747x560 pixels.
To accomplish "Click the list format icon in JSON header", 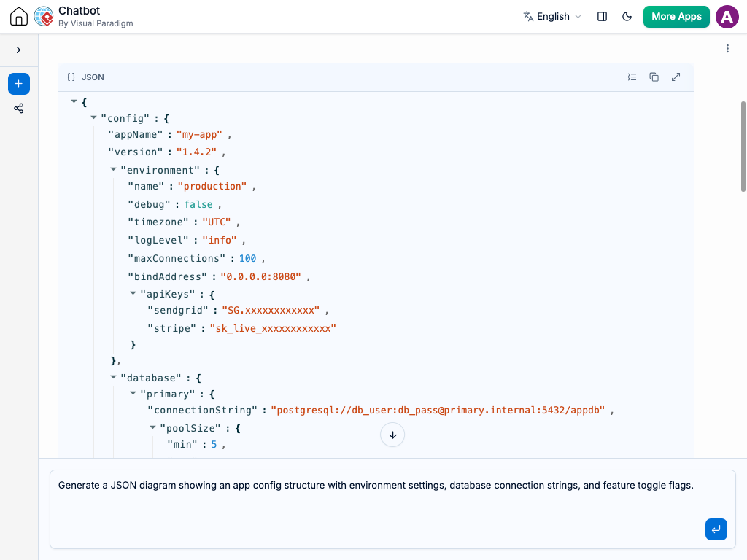I will (x=632, y=77).
